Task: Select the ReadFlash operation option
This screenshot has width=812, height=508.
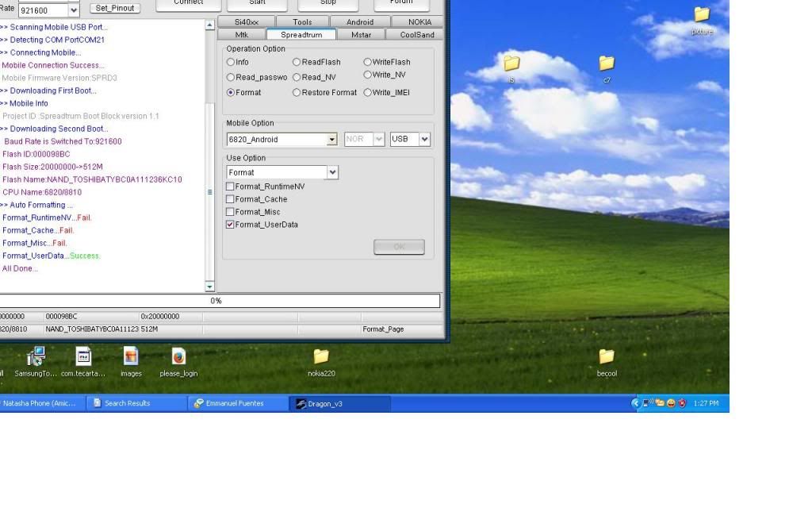Action: [x=297, y=62]
